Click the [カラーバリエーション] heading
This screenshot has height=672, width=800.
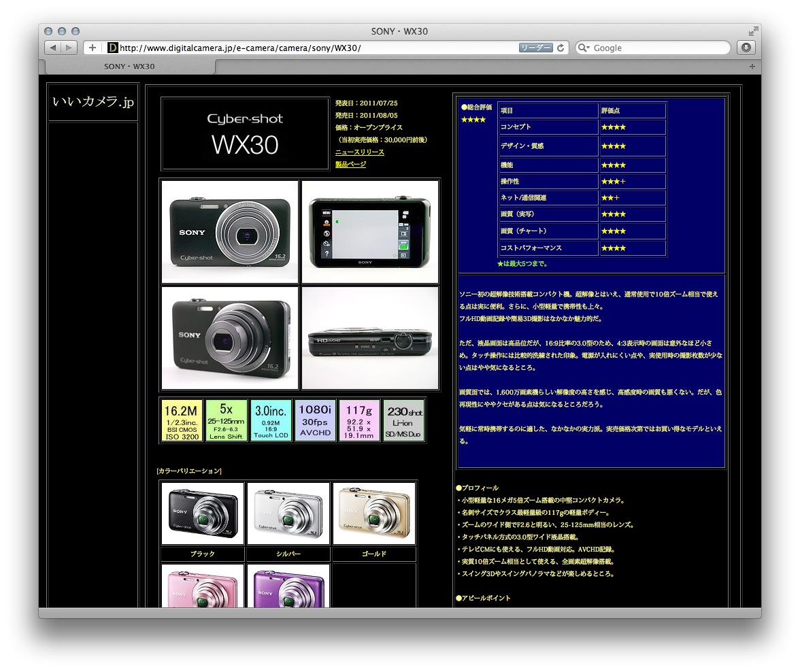coord(189,471)
